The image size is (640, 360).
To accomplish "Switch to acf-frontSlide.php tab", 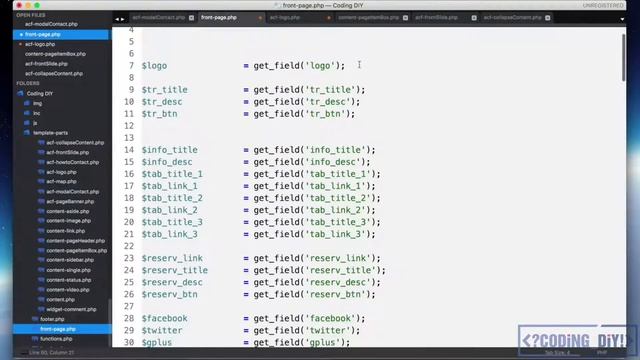I will 436,18.
